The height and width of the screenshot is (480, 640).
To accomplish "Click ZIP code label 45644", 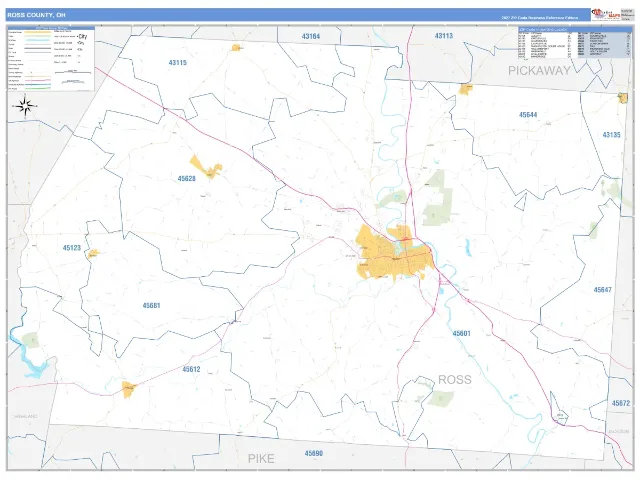I will coord(528,115).
